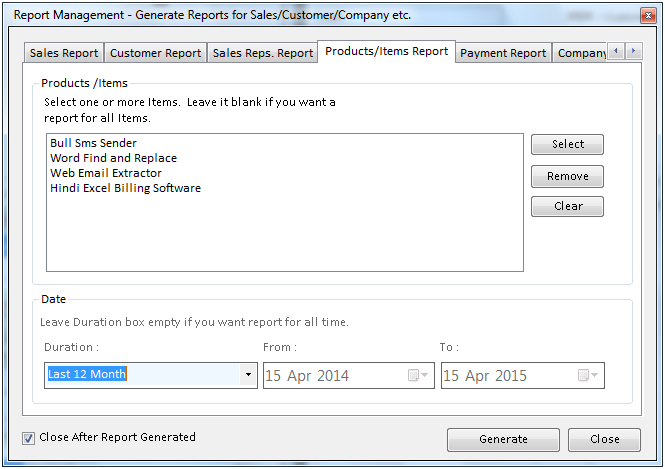The height and width of the screenshot is (469, 665).
Task: Click the Products/Items Report tab
Action: coord(386,51)
